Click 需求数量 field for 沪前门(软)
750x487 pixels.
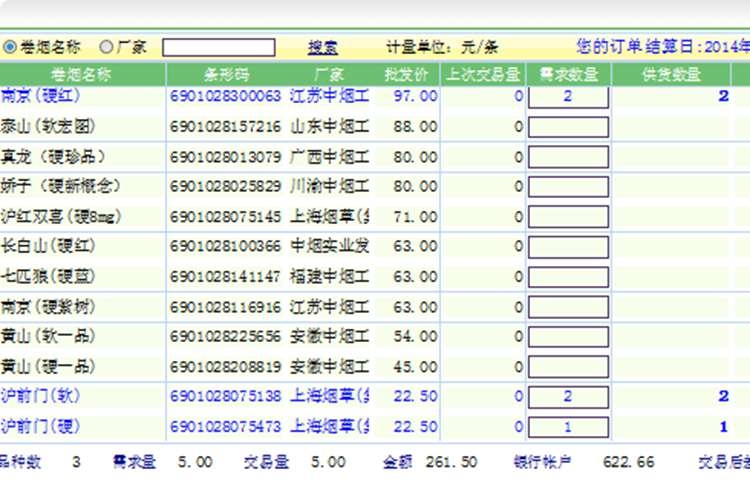pos(568,397)
